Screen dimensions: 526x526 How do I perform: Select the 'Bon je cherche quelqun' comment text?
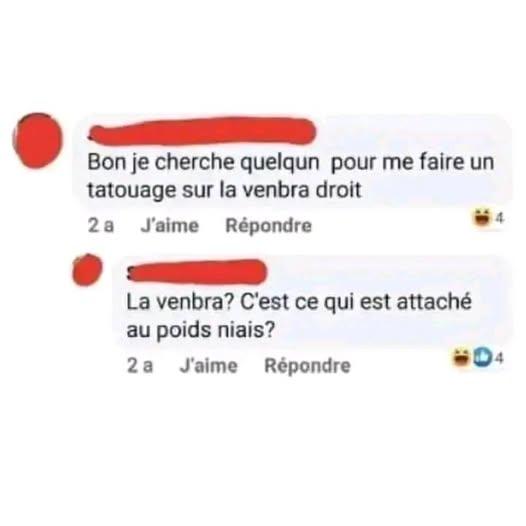click(x=203, y=163)
